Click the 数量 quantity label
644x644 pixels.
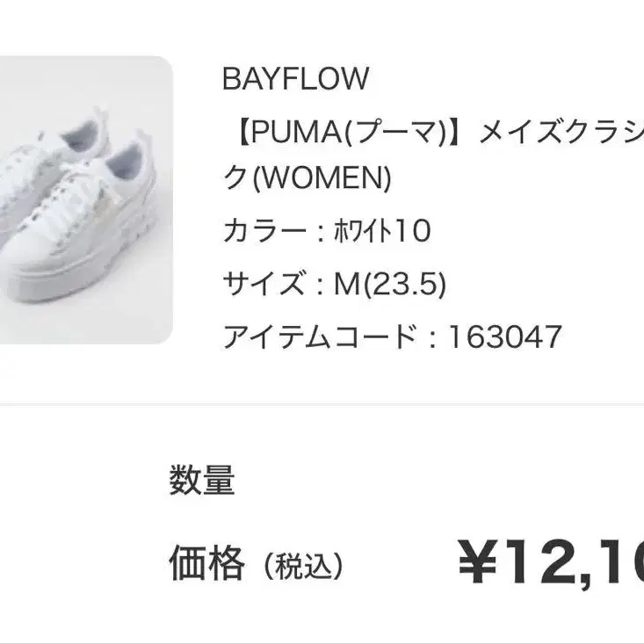pyautogui.click(x=202, y=481)
